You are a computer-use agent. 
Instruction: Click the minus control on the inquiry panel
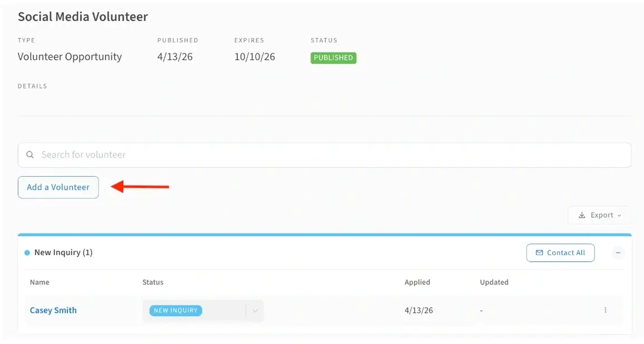(618, 252)
